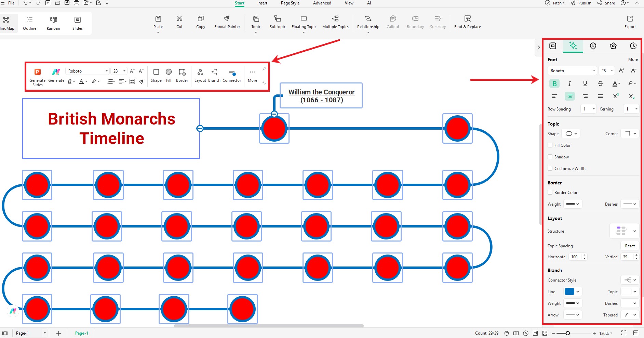Open the View tab
644x338 pixels.
349,3
